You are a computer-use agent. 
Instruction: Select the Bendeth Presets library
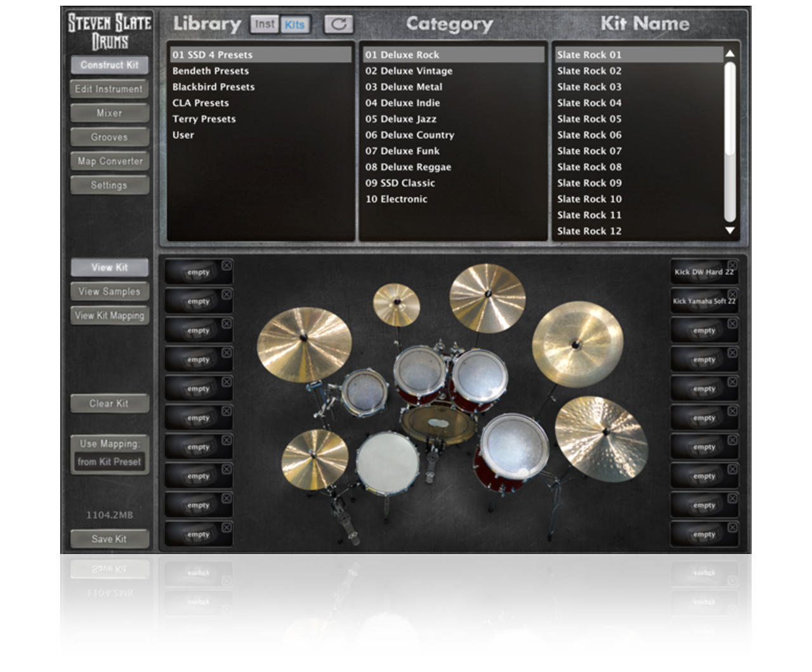click(x=260, y=70)
